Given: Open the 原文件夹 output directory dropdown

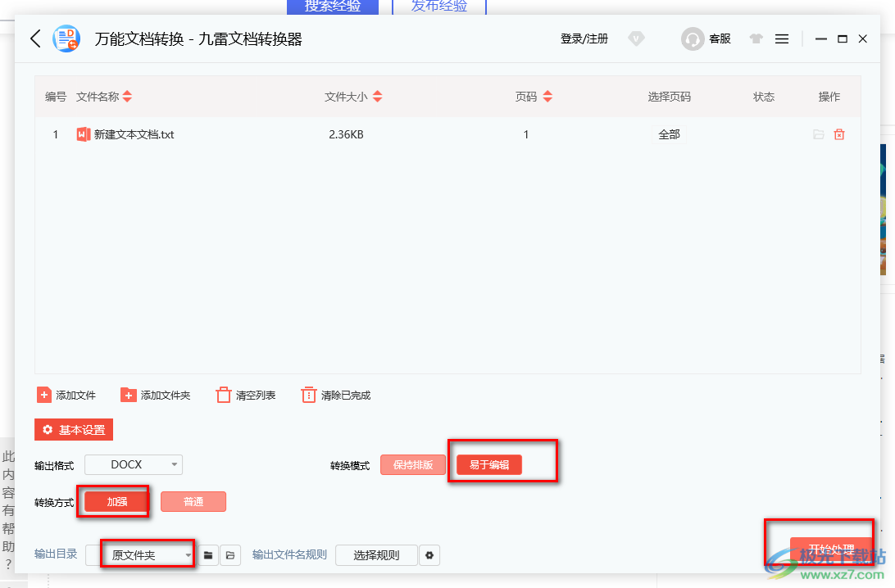Looking at the screenshot, I should pyautogui.click(x=148, y=555).
